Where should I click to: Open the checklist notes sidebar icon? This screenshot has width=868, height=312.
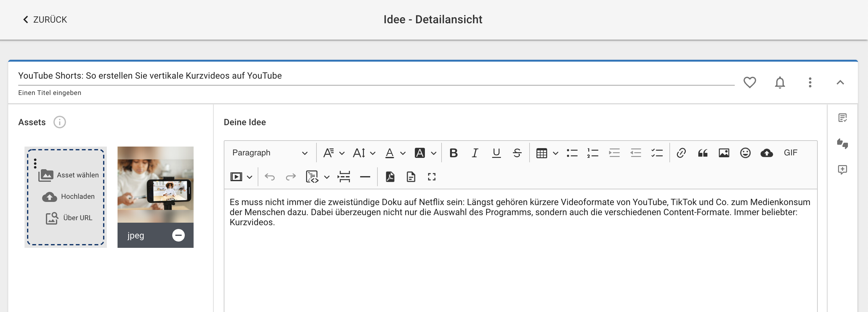(x=843, y=118)
